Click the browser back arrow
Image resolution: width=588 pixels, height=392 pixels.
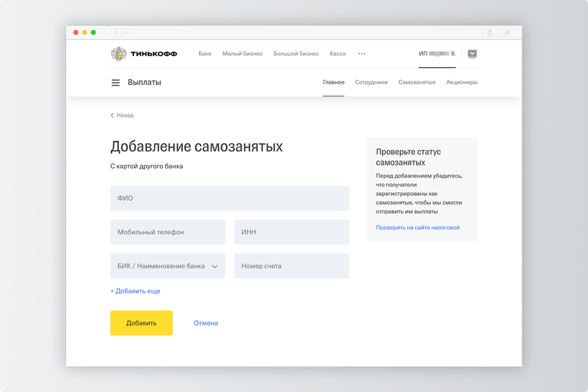[115, 32]
